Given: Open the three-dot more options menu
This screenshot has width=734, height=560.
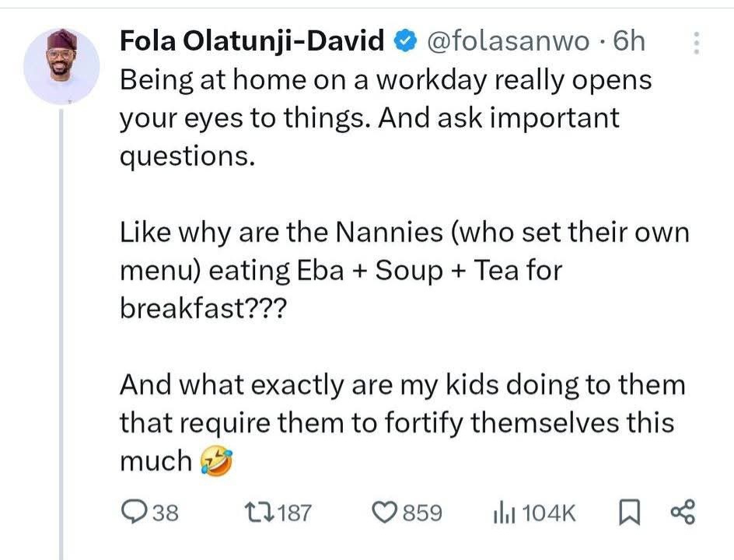Looking at the screenshot, I should (x=697, y=43).
